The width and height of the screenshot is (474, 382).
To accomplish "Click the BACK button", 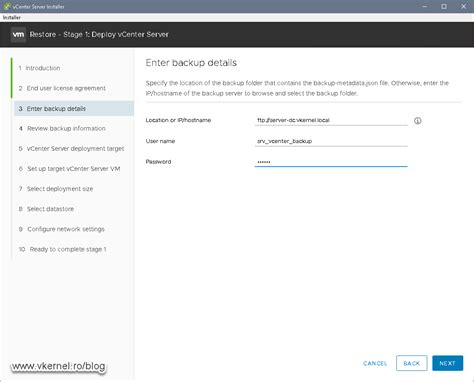I will pos(412,363).
